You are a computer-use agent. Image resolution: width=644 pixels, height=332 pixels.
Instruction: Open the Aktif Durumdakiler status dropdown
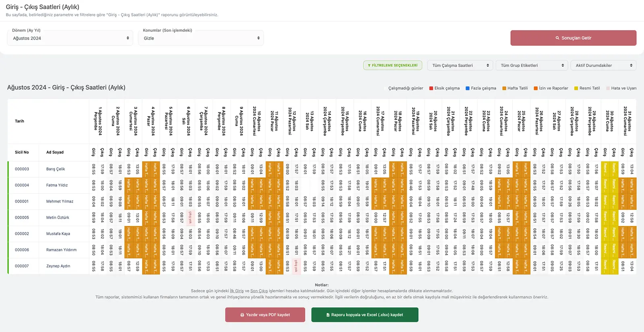click(x=603, y=66)
